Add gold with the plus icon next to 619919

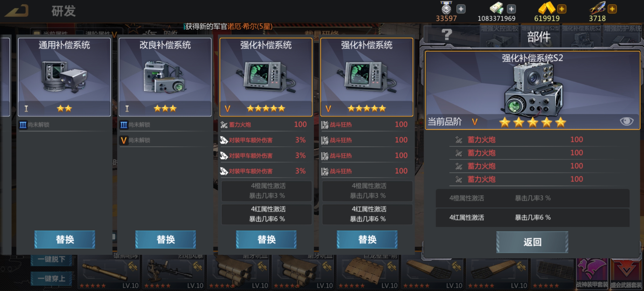[562, 9]
